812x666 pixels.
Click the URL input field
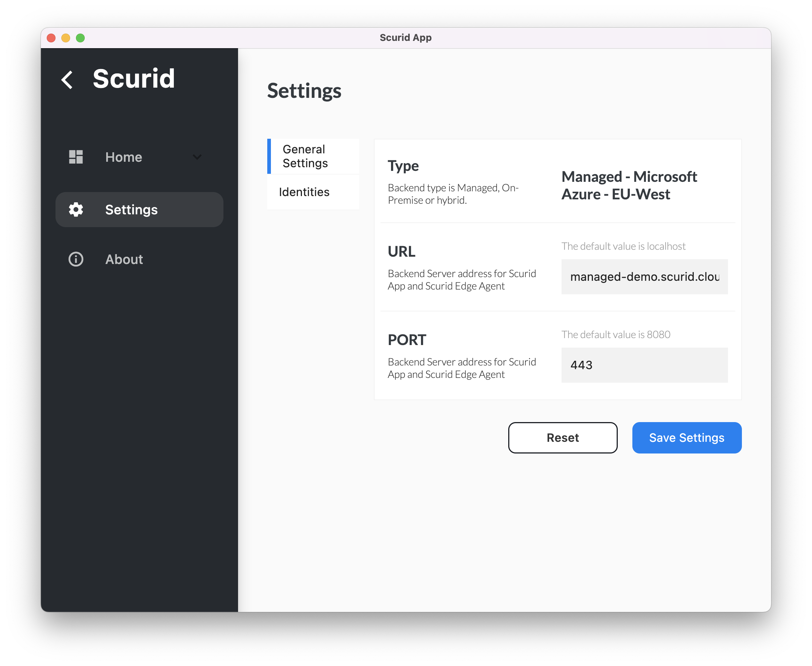(x=643, y=277)
